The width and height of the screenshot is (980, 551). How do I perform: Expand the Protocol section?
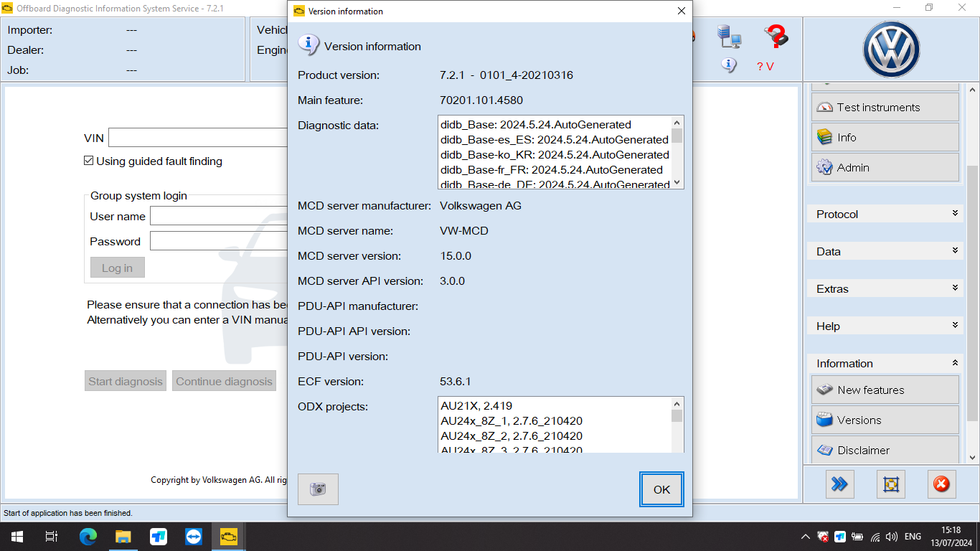coord(885,214)
